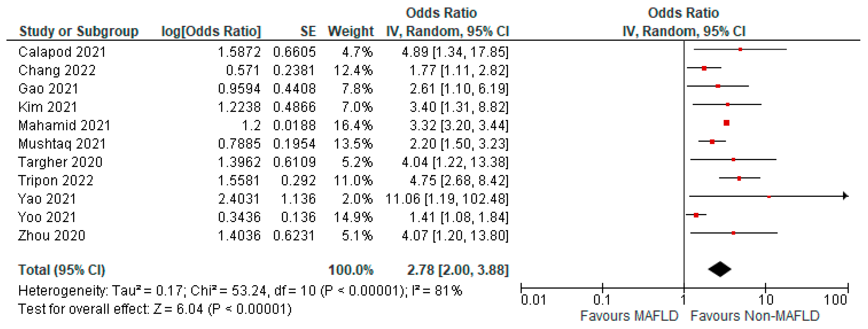Click the 0.01 tick label on the axis
Image resolution: width=868 pixels, height=329 pixels.
[533, 299]
